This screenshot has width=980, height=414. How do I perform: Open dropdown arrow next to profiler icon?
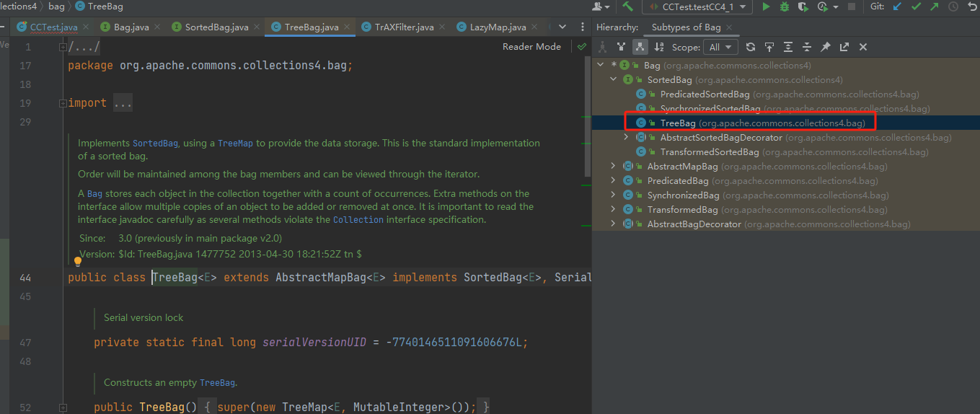[x=835, y=6]
